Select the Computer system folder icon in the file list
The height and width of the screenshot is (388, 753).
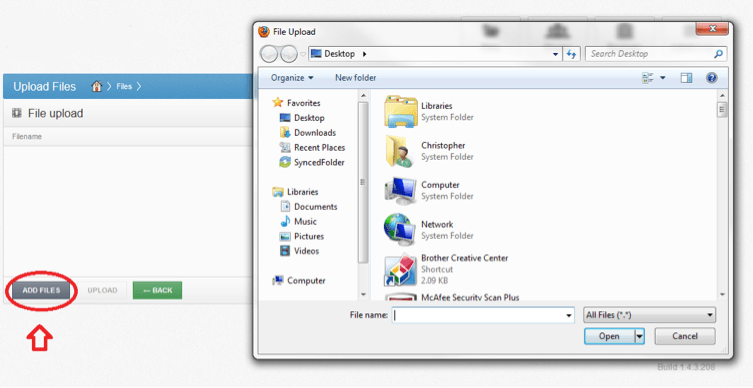click(x=401, y=191)
